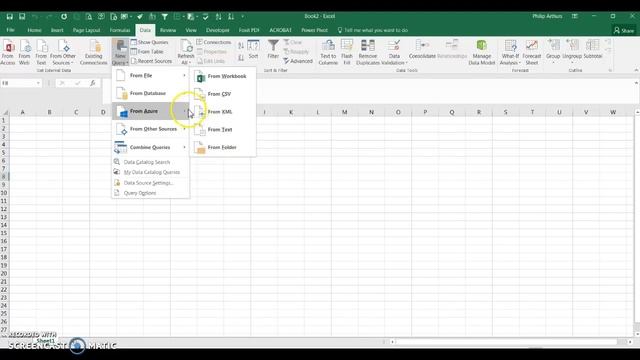The width and height of the screenshot is (640, 360).
Task: Click the Refresh All icon
Action: pos(186,52)
